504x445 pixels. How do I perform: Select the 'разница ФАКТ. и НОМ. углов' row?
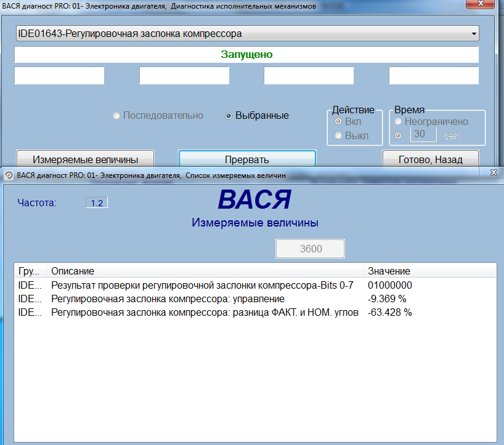tap(203, 312)
